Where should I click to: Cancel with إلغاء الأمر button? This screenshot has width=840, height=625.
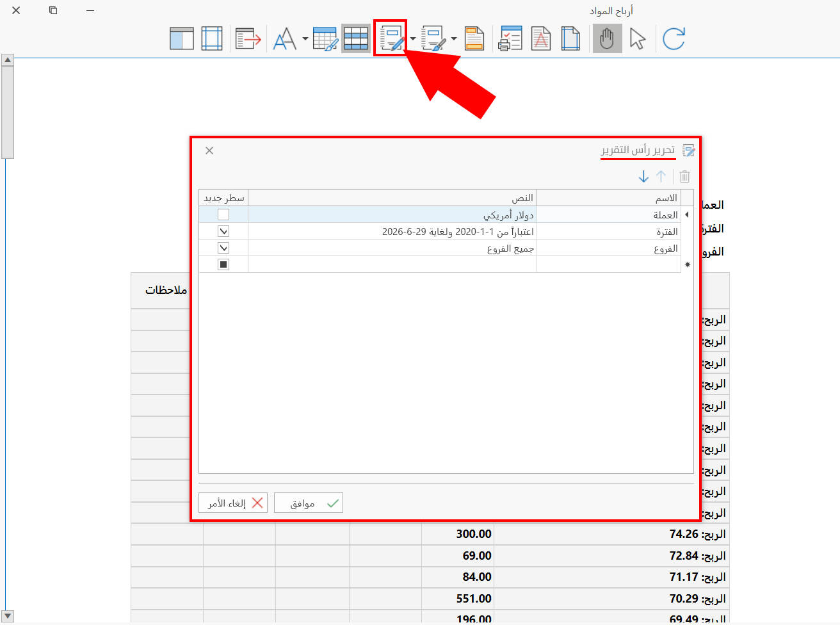pyautogui.click(x=233, y=503)
